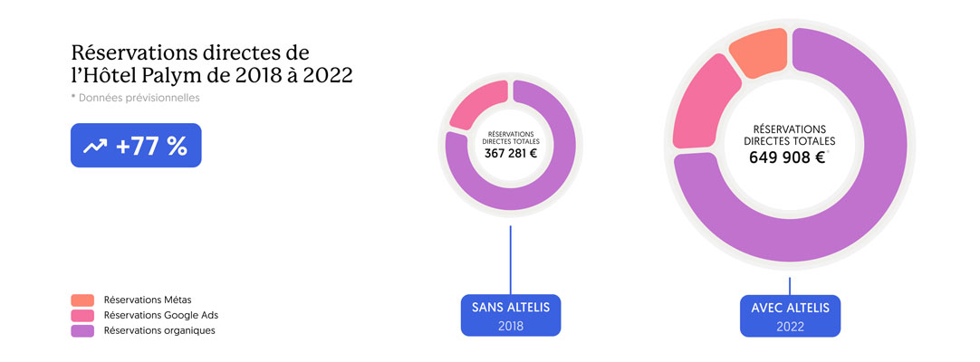
Task: Select the purple segment of the 2018 donut
Action: pos(552,181)
